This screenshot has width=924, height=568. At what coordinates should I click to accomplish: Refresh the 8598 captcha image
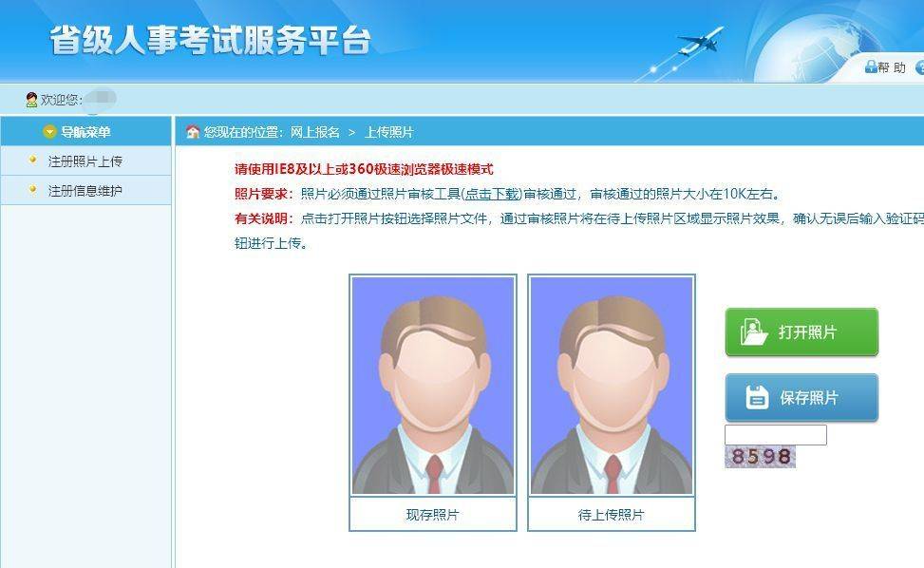point(760,457)
